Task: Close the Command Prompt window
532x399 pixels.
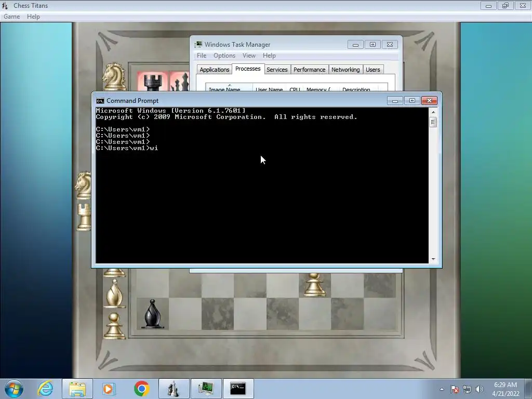Action: 429,100
